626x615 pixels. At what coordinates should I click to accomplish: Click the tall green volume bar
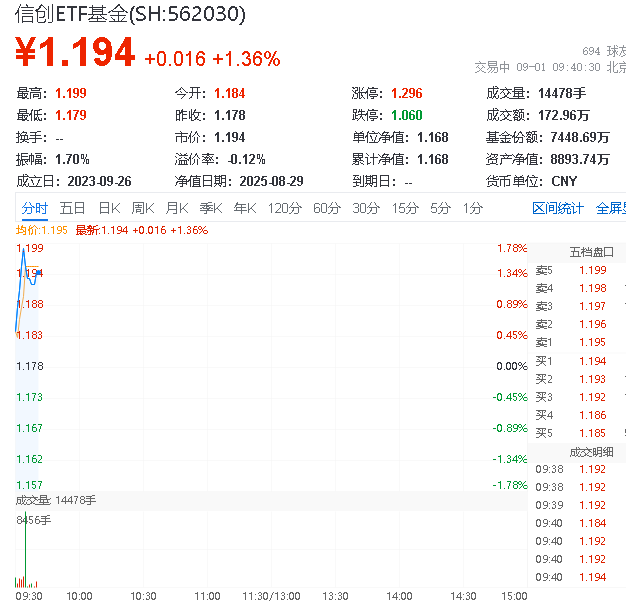tap(26, 550)
